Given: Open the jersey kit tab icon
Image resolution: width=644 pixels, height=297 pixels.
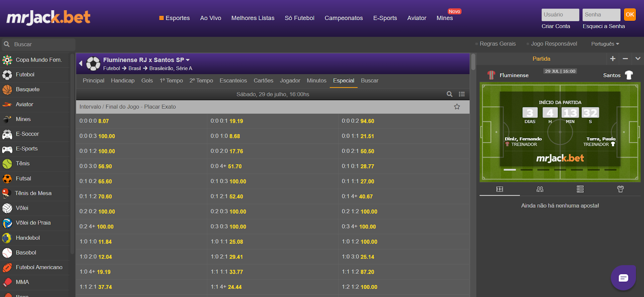Looking at the screenshot, I should point(620,189).
